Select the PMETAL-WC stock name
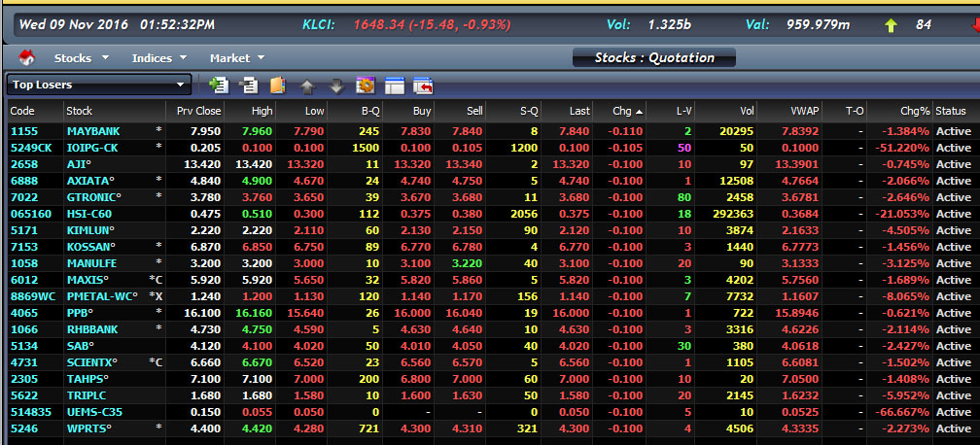The width and height of the screenshot is (980, 445). point(102,295)
